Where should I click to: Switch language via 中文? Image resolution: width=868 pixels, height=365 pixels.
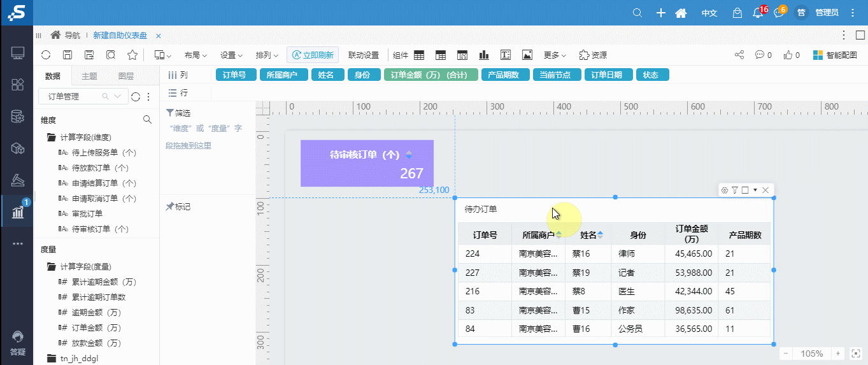pyautogui.click(x=709, y=13)
